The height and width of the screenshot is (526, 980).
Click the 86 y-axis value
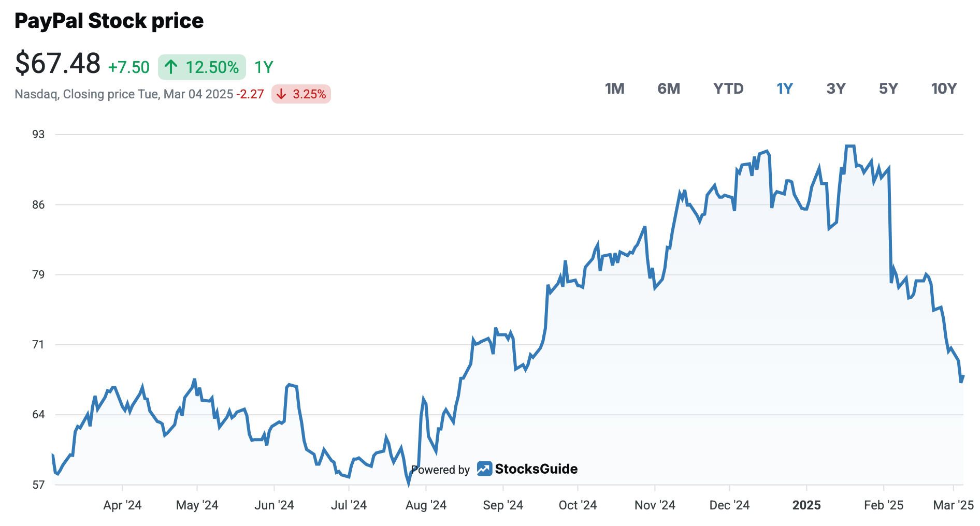(x=38, y=204)
